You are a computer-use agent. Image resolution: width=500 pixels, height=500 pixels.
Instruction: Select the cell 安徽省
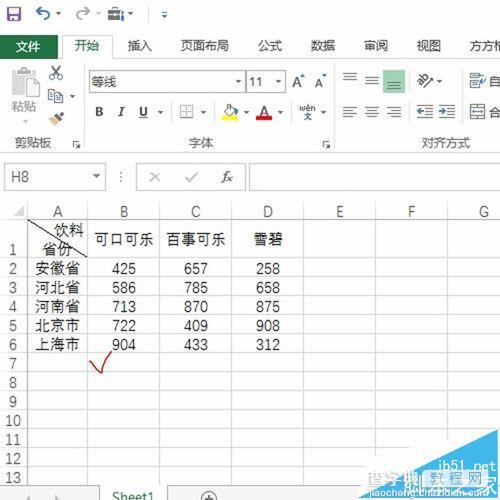[57, 268]
